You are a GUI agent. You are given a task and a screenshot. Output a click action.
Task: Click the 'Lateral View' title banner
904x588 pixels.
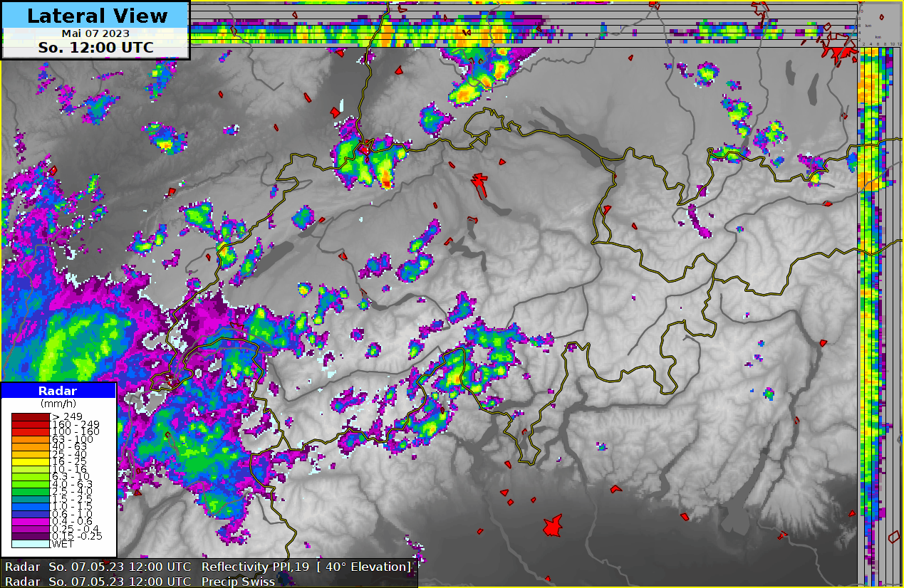tap(96, 16)
